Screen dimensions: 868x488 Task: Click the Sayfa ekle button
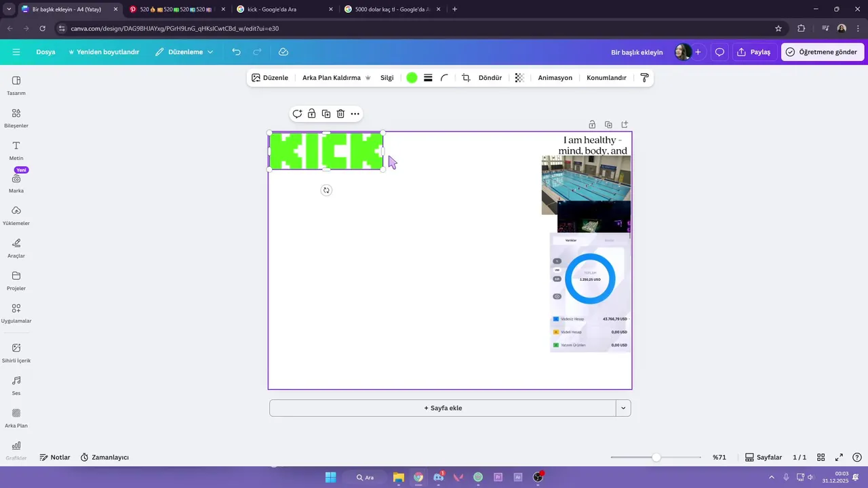pos(443,408)
